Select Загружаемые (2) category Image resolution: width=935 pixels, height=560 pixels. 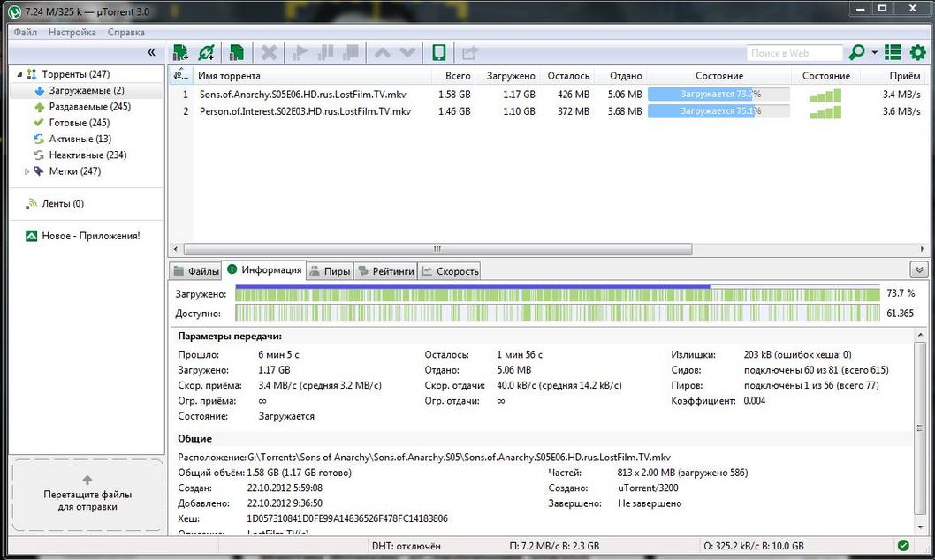[x=87, y=91]
